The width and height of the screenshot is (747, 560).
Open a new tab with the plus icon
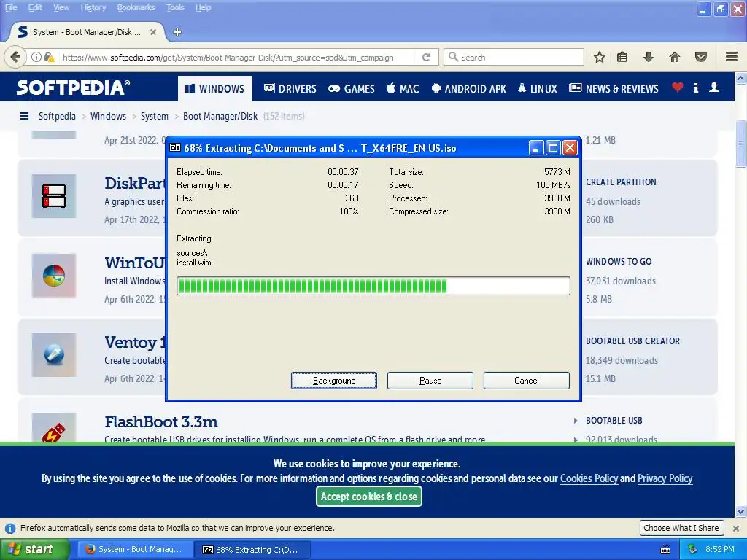(x=177, y=32)
